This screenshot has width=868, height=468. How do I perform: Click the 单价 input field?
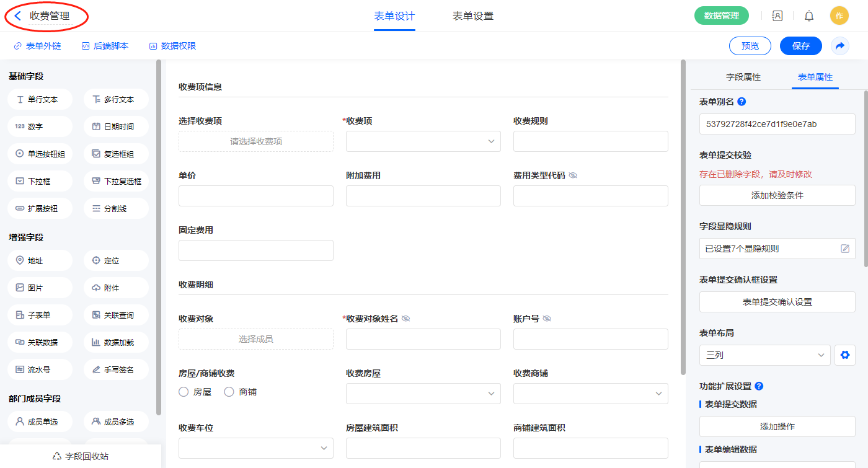click(256, 196)
